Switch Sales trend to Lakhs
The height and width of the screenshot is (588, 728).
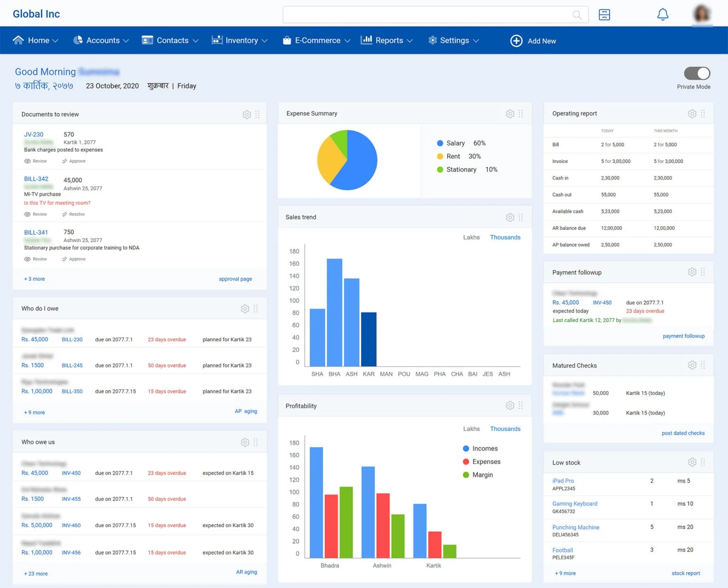pos(471,237)
